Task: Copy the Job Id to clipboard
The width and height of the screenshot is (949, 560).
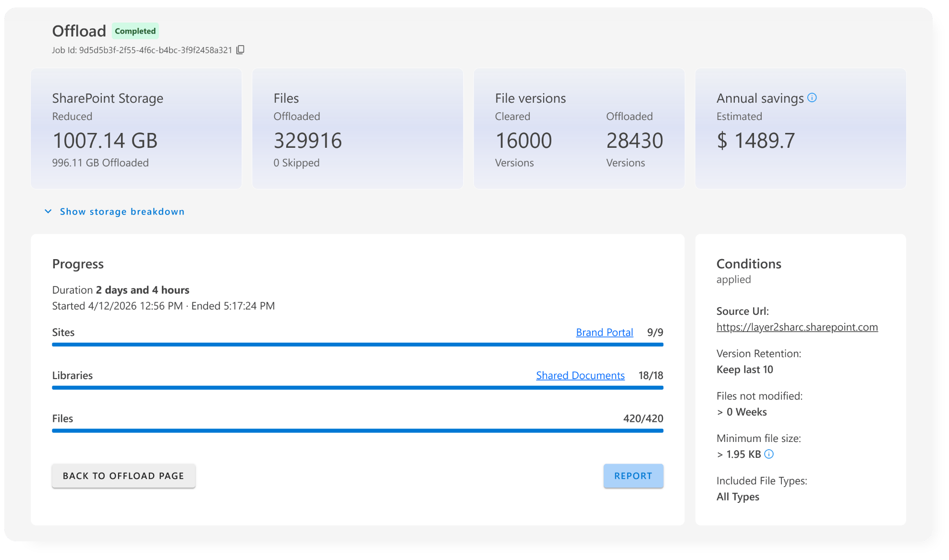Action: pyautogui.click(x=241, y=50)
